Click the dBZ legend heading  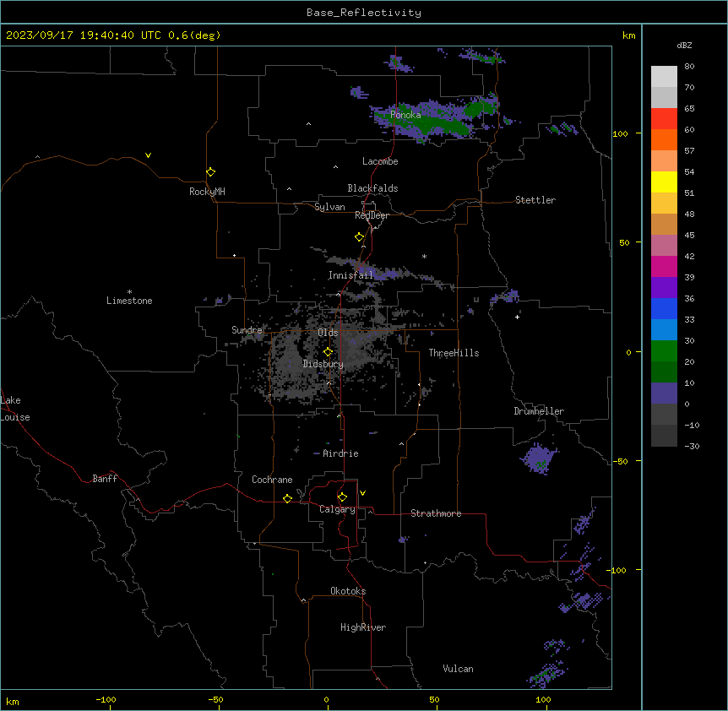(684, 45)
